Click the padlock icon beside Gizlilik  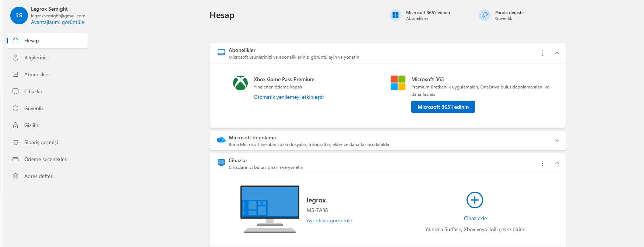pos(15,125)
